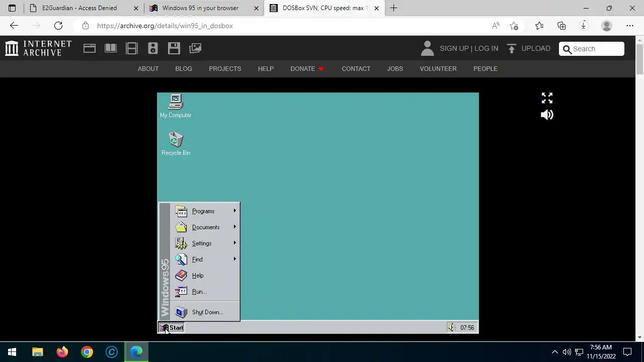The width and height of the screenshot is (644, 362).
Task: Open Windows host Start button
Action: tap(12, 352)
